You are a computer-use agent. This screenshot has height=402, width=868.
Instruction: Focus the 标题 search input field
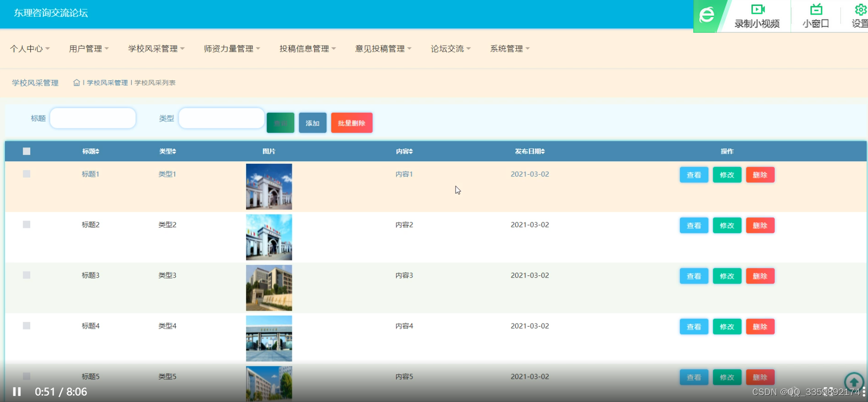coord(93,118)
